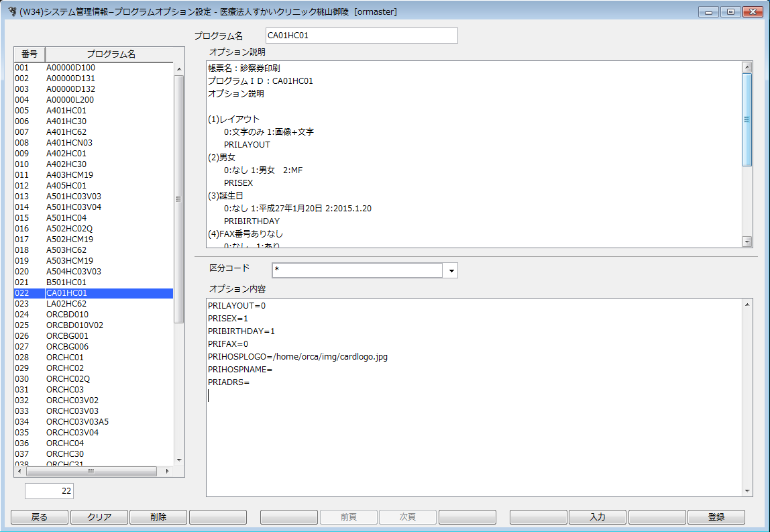Select program A00000D100 in the list
This screenshot has width=770, height=532.
pos(70,68)
